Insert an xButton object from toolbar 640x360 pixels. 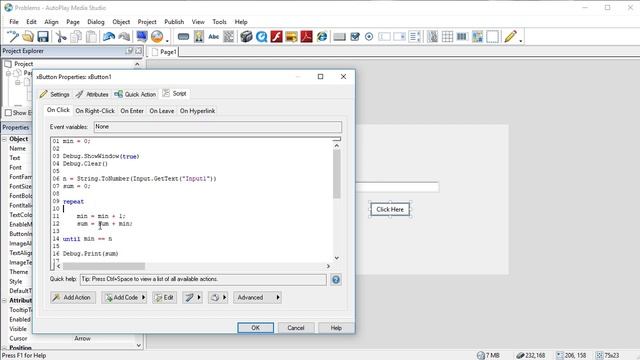(339, 37)
